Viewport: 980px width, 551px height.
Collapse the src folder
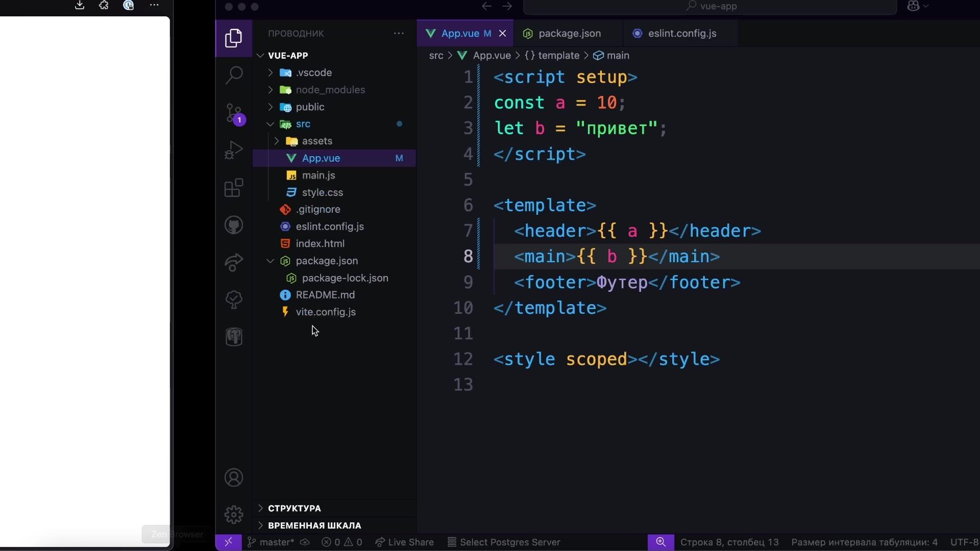(x=270, y=124)
